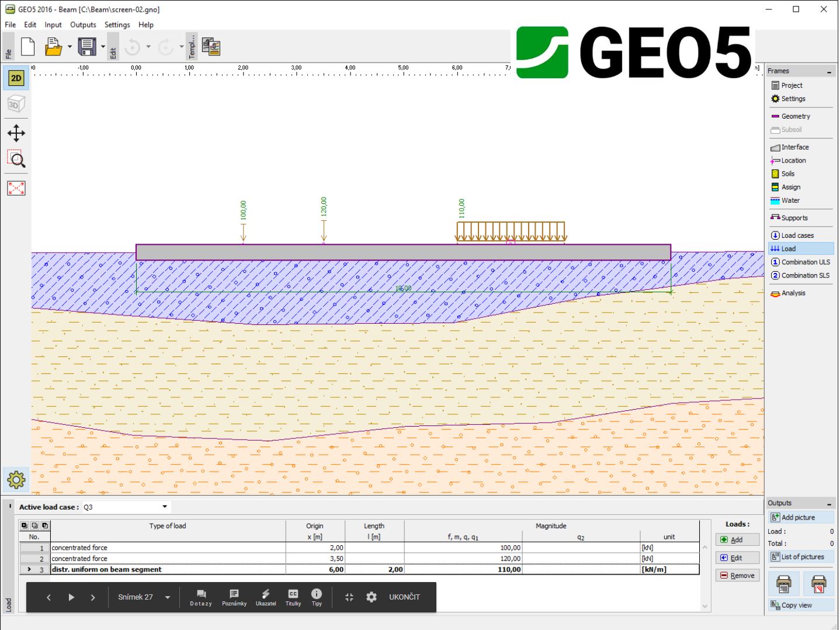Activate the zoom region tool
The height and width of the screenshot is (630, 840).
16,160
